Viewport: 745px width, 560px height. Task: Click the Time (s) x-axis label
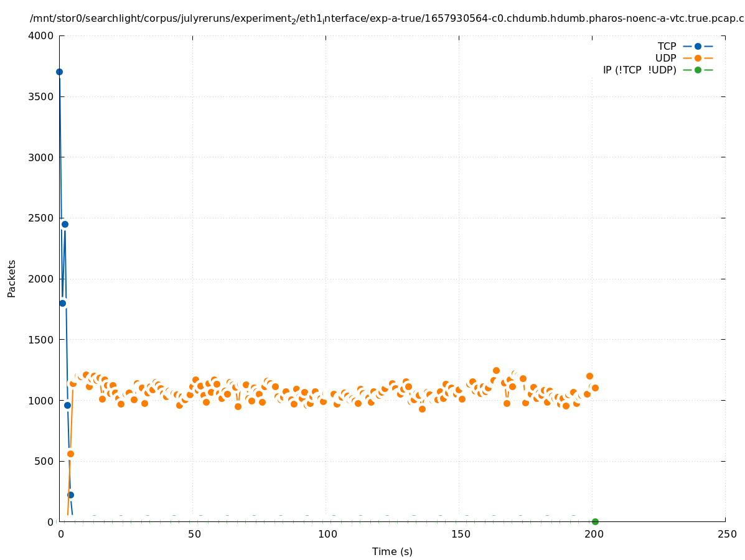coord(392,551)
